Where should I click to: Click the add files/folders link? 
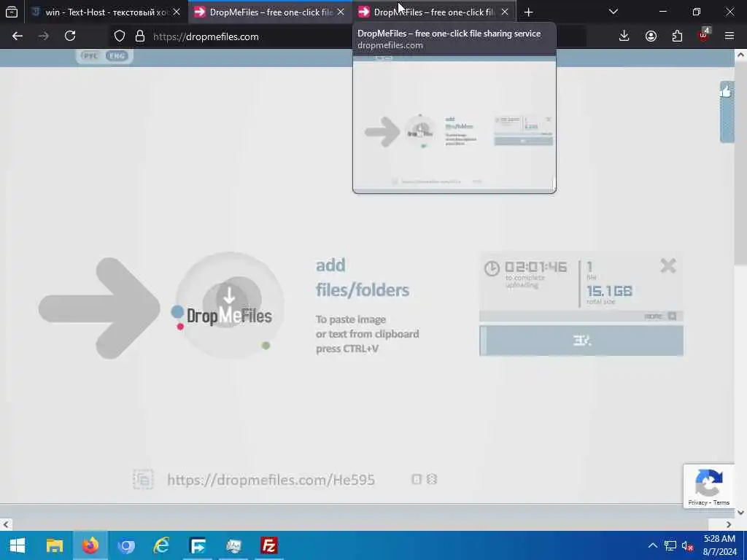click(x=363, y=277)
